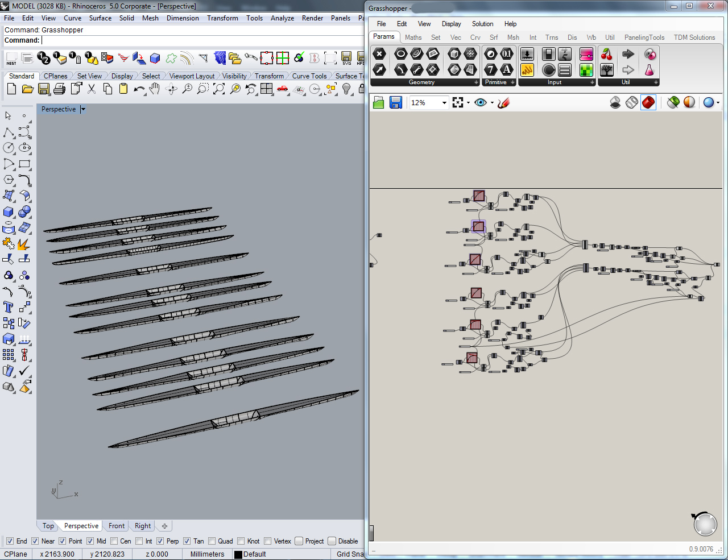Open the 12% zoom level dropdown
The height and width of the screenshot is (560, 728).
click(x=444, y=103)
